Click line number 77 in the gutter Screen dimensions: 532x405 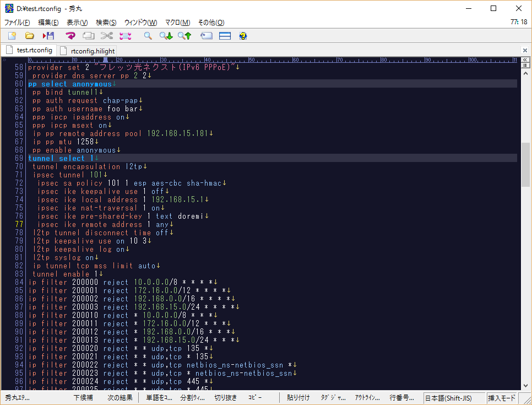coord(19,224)
